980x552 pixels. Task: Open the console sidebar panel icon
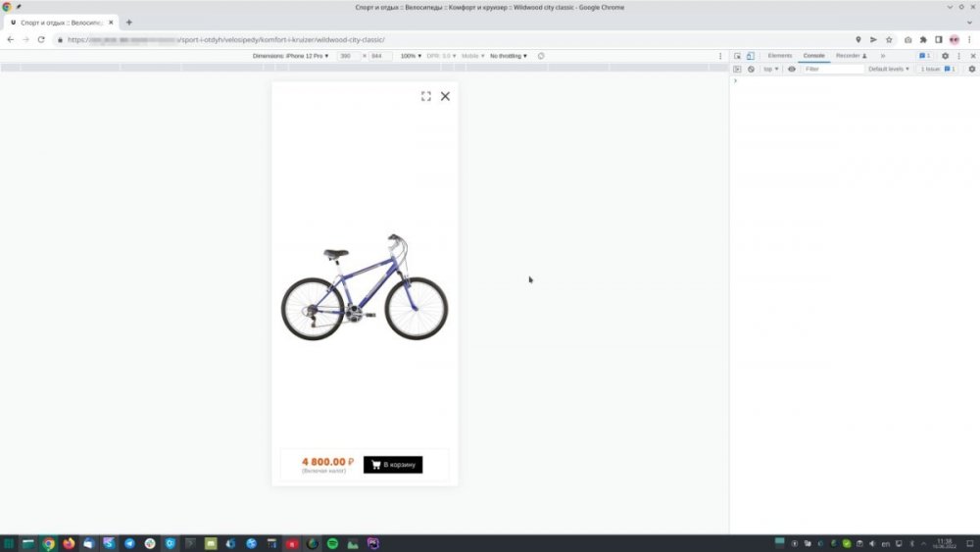pyautogui.click(x=738, y=70)
